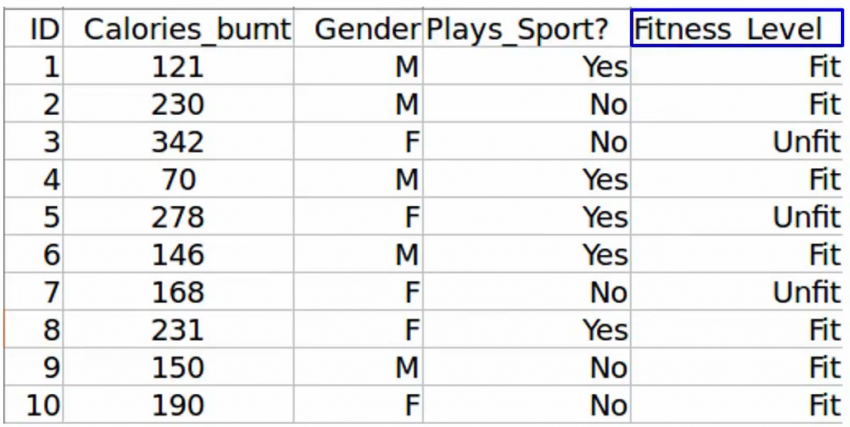
Task: Click the calories cell containing 342
Action: pos(179,142)
